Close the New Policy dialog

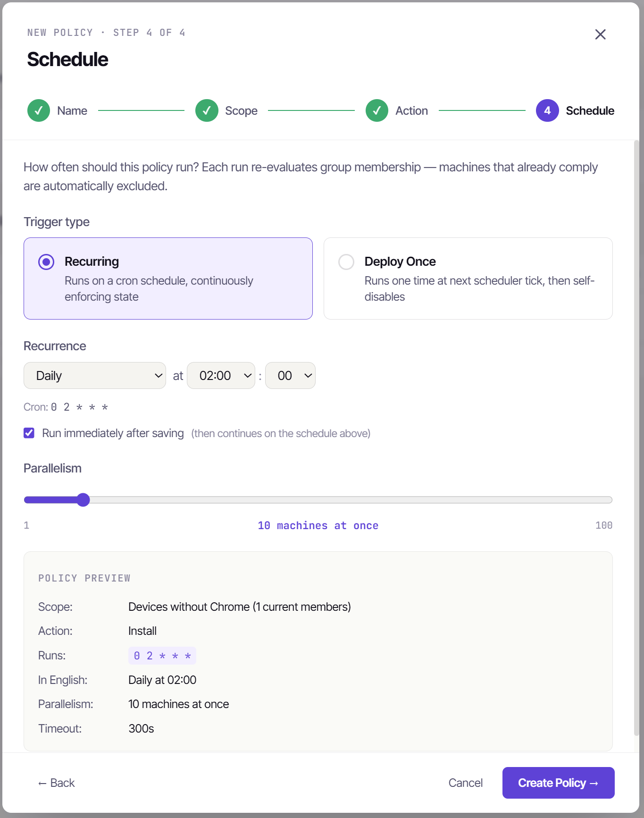coord(600,34)
